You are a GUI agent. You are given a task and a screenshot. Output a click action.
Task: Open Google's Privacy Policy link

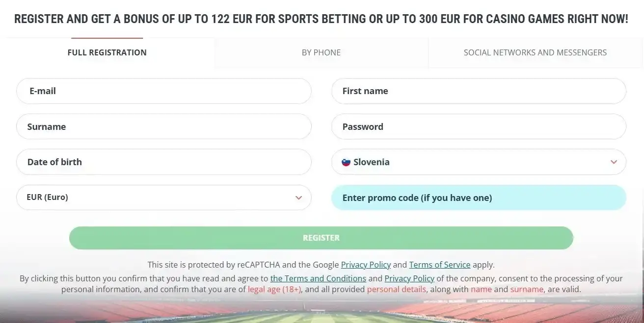pyautogui.click(x=366, y=265)
